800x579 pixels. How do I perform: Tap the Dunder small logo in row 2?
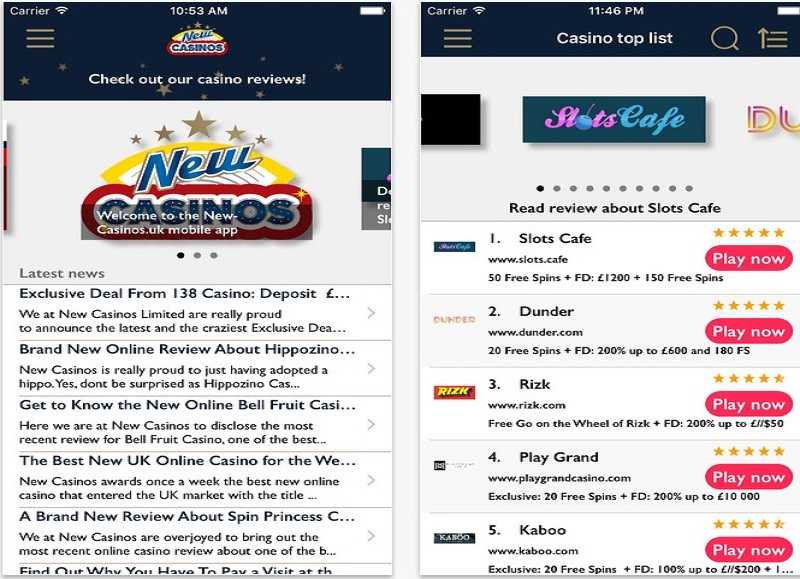(454, 320)
